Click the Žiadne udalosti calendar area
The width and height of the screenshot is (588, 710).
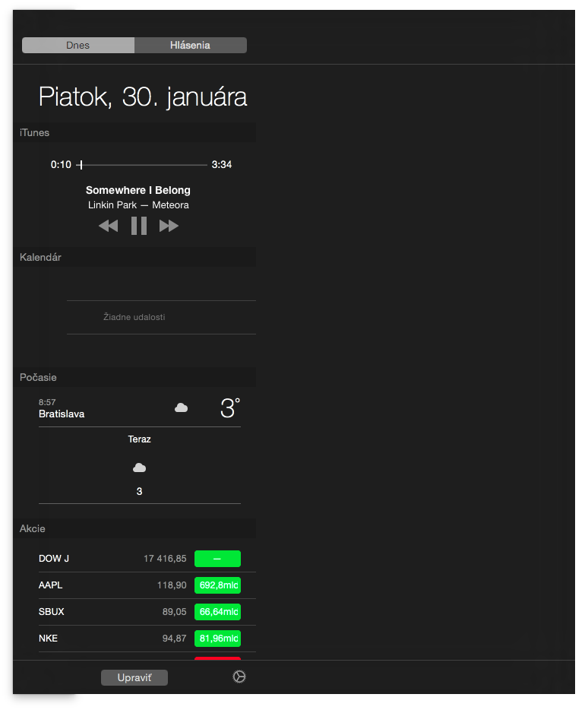[134, 317]
